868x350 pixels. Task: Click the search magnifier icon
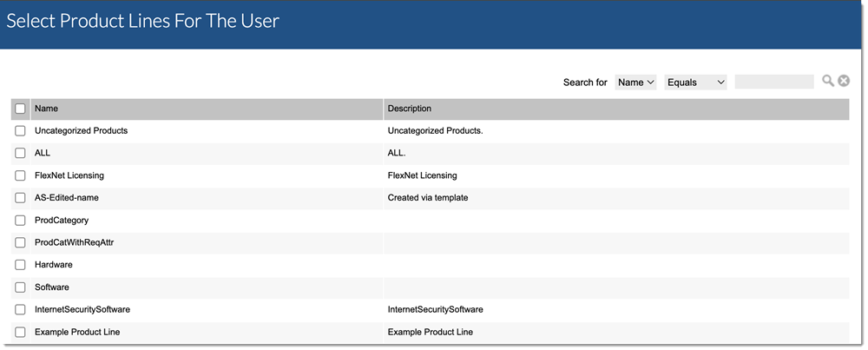coord(828,82)
